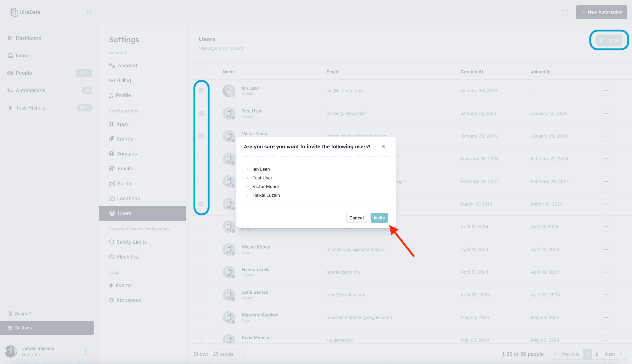Click Ian Laan's avatar photo
The height and width of the screenshot is (364, 632).
(x=229, y=91)
